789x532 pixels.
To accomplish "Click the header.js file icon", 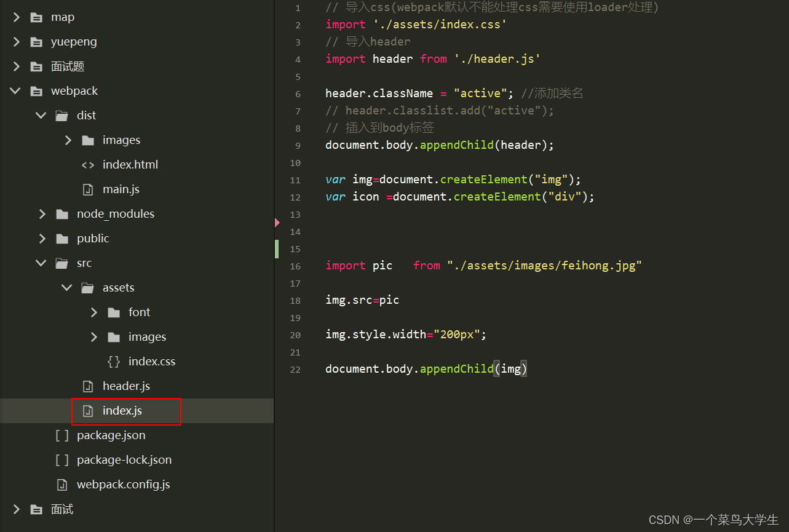I will click(x=88, y=386).
